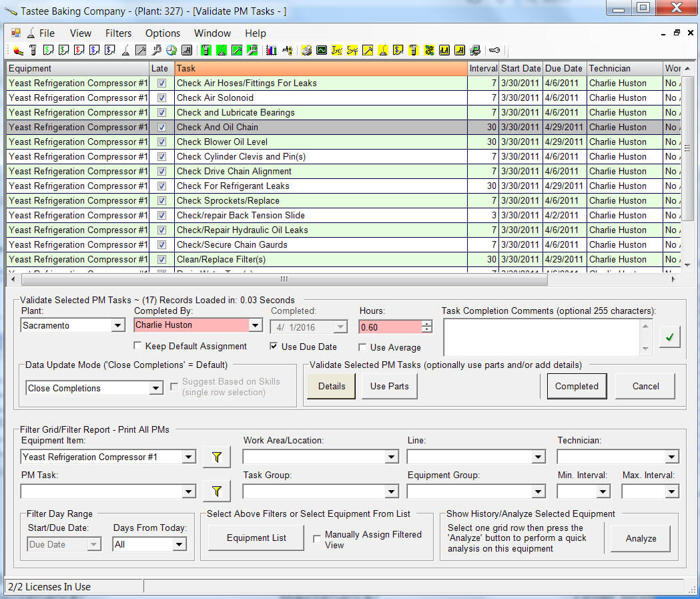Open the File menu

click(47, 33)
